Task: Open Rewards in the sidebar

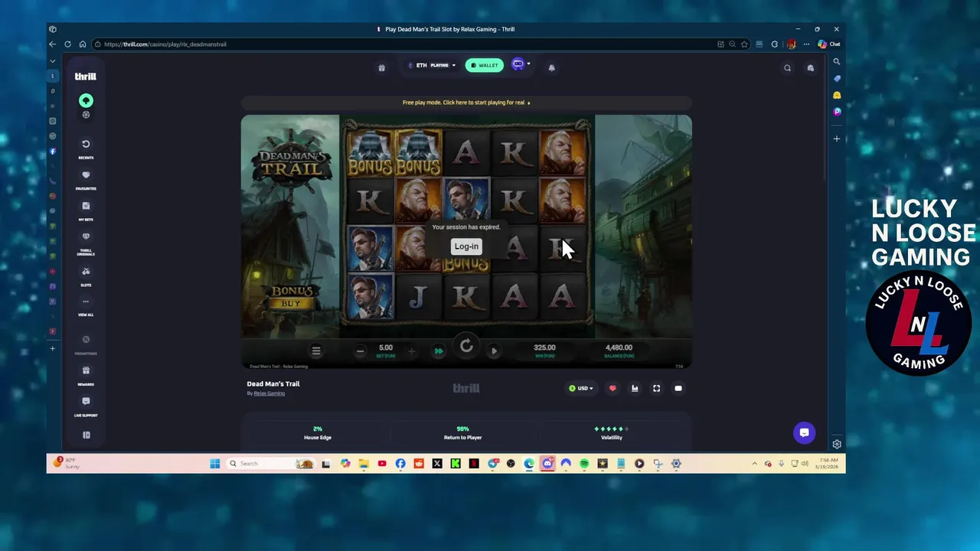Action: 86,375
